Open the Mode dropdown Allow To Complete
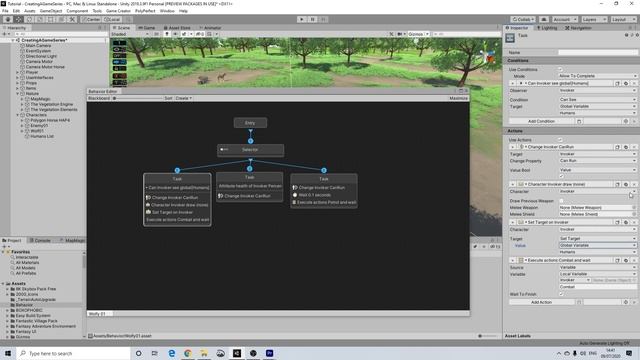Screen dimensions: 640x360 [x=598, y=76]
